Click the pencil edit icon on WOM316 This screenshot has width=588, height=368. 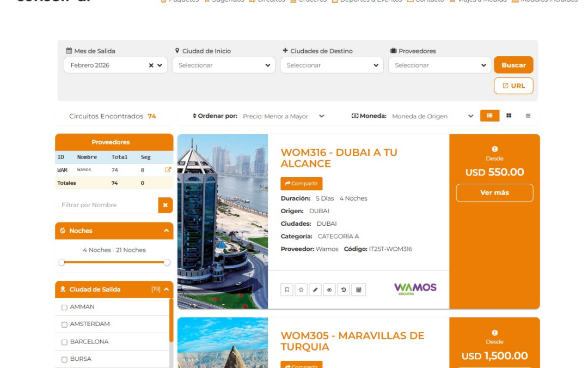(x=315, y=290)
